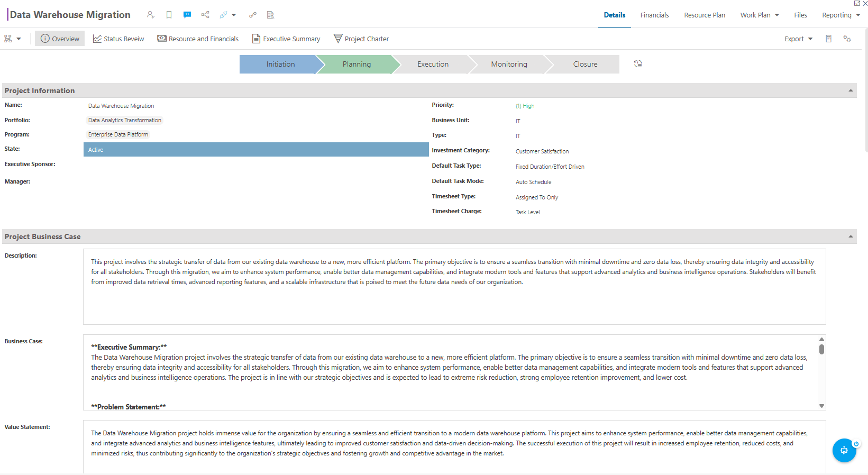This screenshot has width=868, height=475.
Task: Open the blue comments chat icon
Action: click(x=187, y=15)
